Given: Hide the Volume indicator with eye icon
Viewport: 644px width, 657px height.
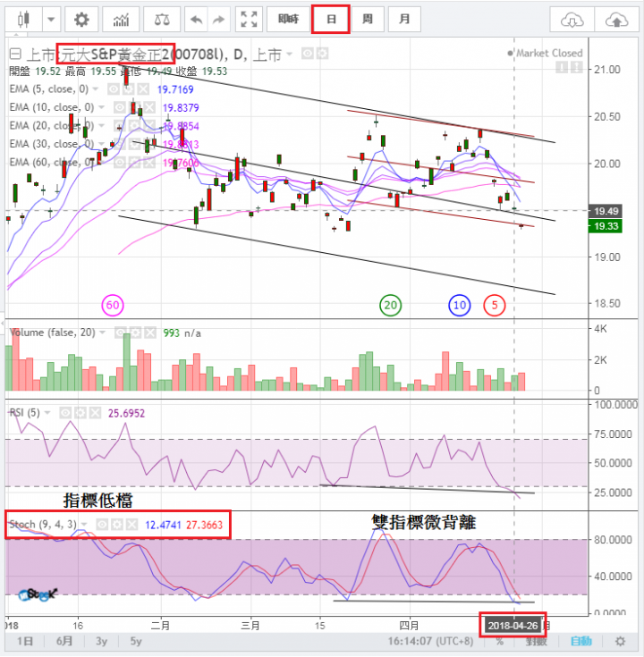Looking at the screenshot, I should (121, 333).
